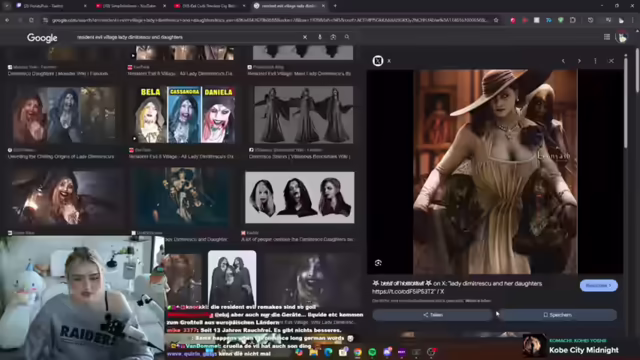Clear the Google search box with X
Screen dimensions: 640x360
pyautogui.click(x=305, y=37)
